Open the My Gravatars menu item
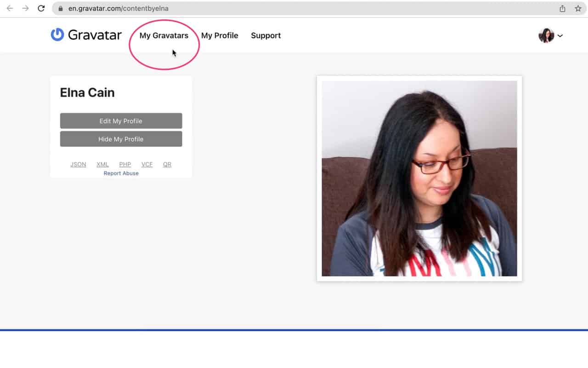 pyautogui.click(x=164, y=35)
